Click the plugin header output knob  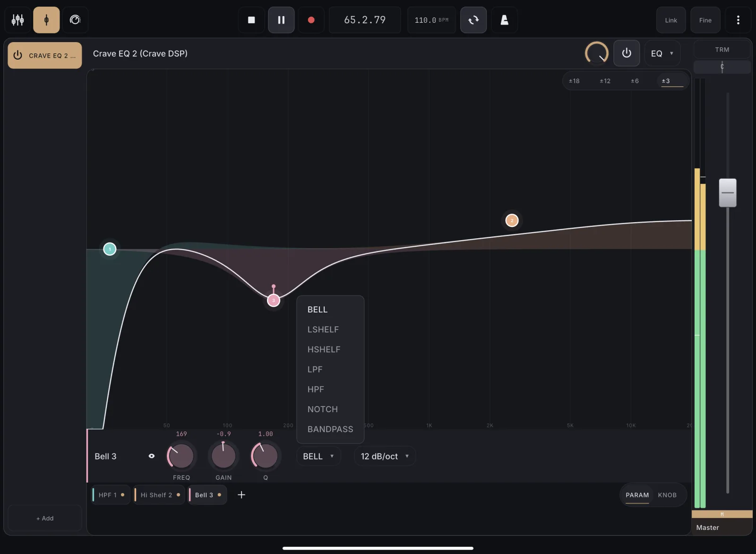pos(596,53)
